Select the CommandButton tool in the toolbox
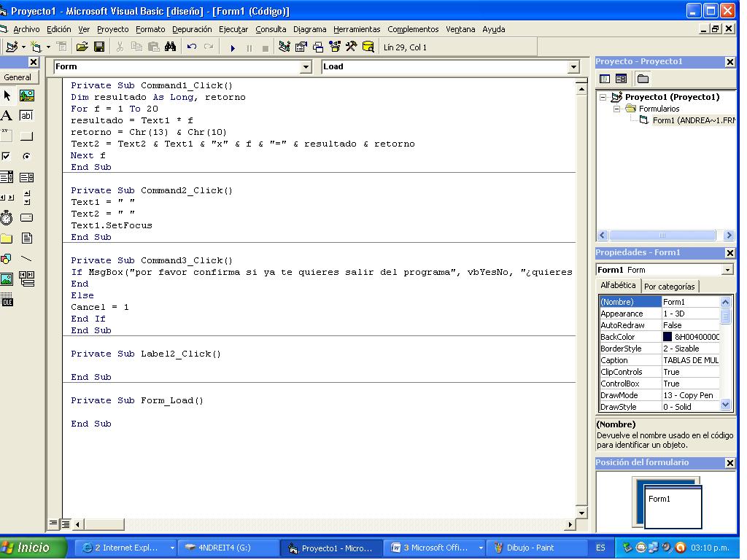The image size is (747, 560). click(27, 136)
